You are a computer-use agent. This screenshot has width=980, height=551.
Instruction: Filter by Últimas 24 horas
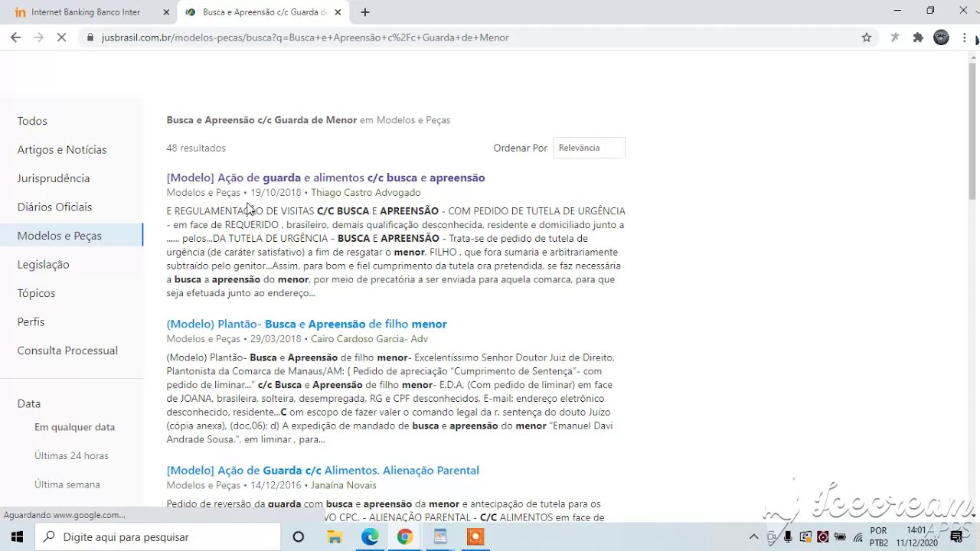[71, 455]
